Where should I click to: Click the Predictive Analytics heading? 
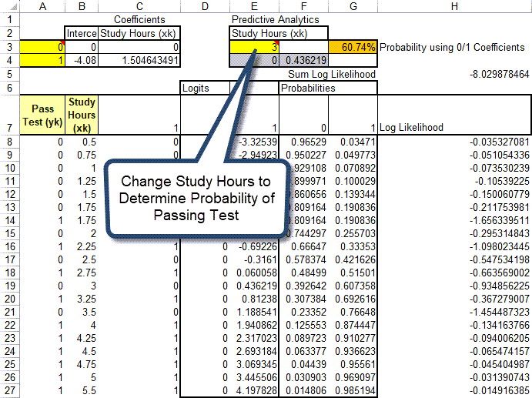tap(275, 20)
